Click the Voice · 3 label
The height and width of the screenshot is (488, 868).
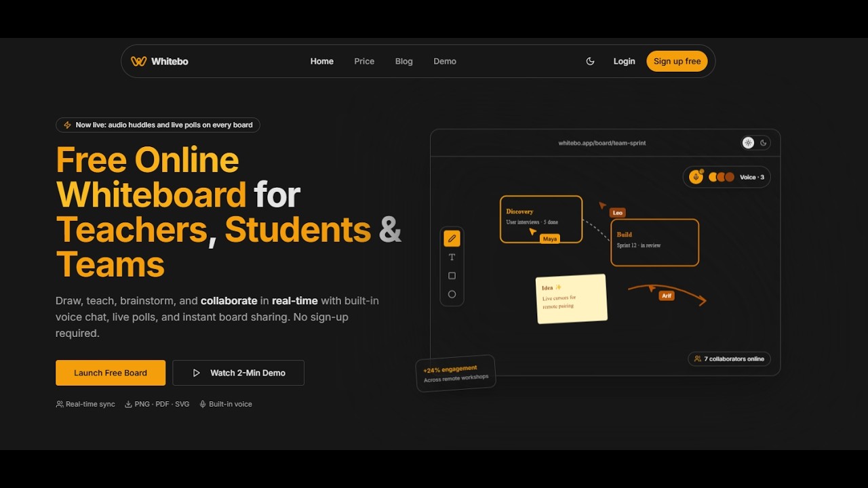[x=752, y=177]
